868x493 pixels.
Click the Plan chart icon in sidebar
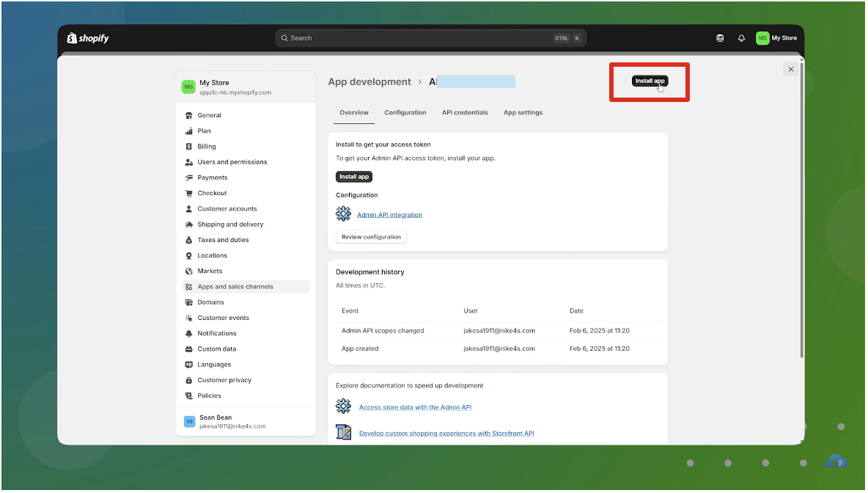coord(188,131)
